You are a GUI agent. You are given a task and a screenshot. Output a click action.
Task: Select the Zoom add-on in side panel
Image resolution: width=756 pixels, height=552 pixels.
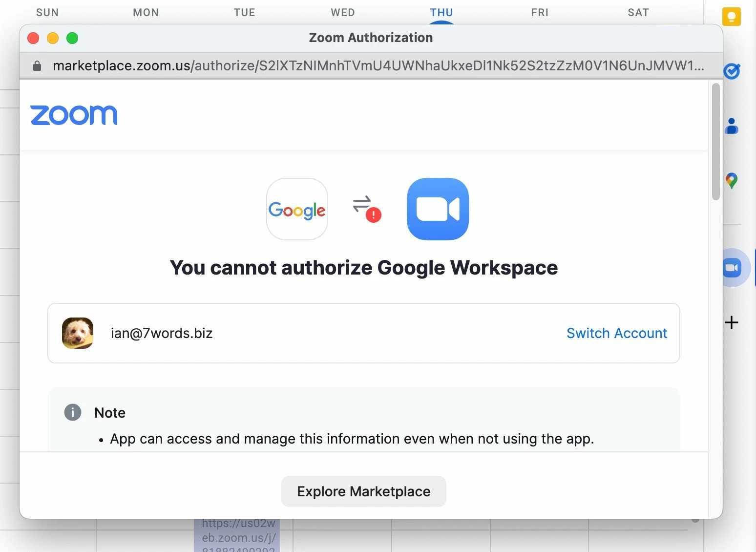732,268
